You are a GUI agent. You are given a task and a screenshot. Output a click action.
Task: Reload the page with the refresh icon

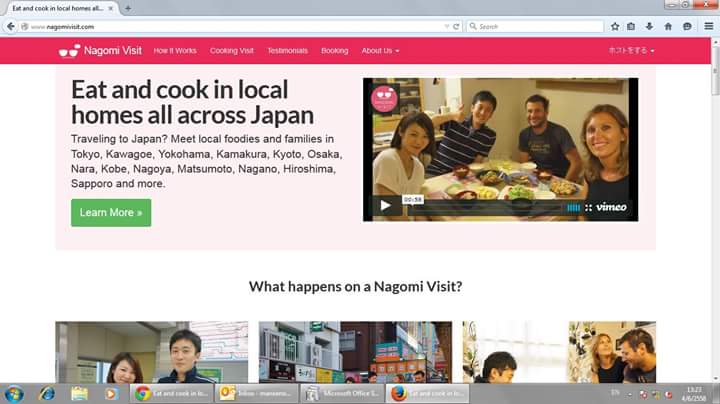coord(456,27)
